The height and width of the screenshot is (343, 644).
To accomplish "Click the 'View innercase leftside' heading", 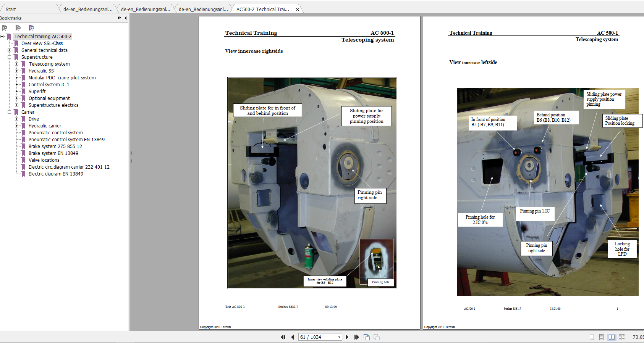I will pyautogui.click(x=473, y=63).
